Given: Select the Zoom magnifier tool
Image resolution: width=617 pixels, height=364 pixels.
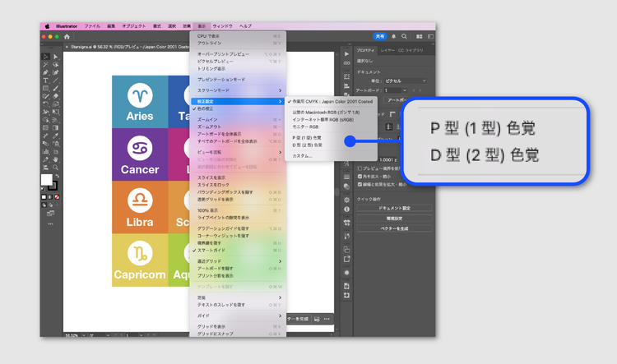Looking at the screenshot, I should tap(55, 168).
